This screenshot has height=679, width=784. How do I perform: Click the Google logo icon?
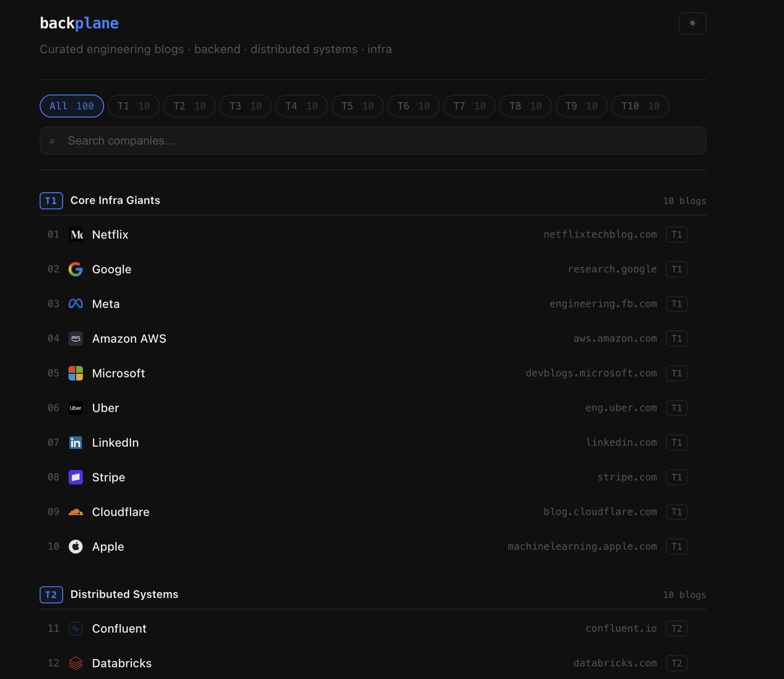click(76, 269)
